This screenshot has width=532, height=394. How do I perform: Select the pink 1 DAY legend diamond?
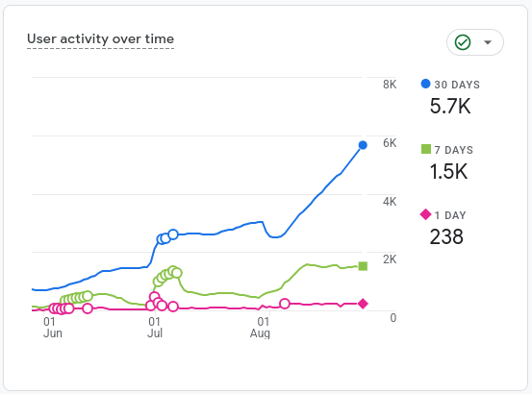(x=425, y=214)
